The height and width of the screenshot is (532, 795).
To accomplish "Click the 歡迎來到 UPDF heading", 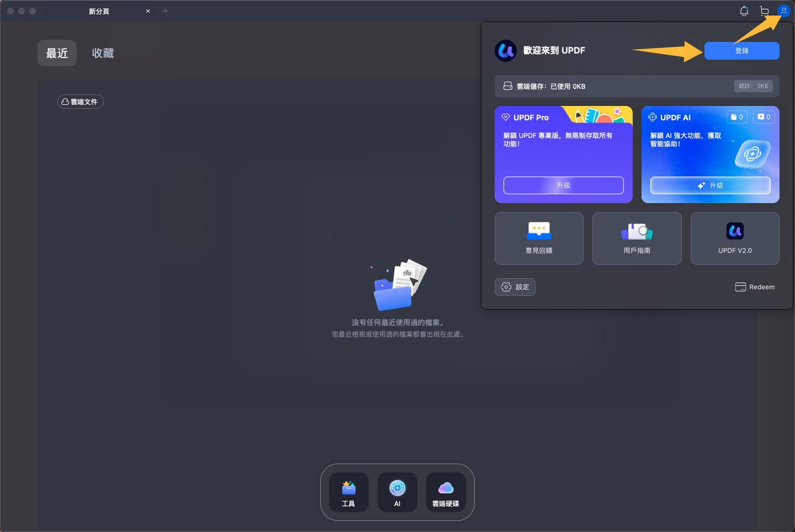I will tap(554, 51).
